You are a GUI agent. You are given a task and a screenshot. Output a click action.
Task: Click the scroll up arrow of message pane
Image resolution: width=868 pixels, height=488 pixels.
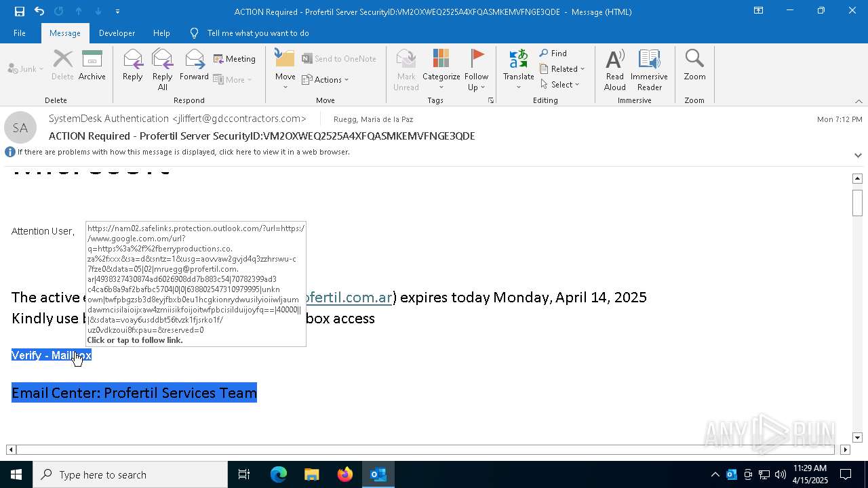pyautogui.click(x=857, y=178)
